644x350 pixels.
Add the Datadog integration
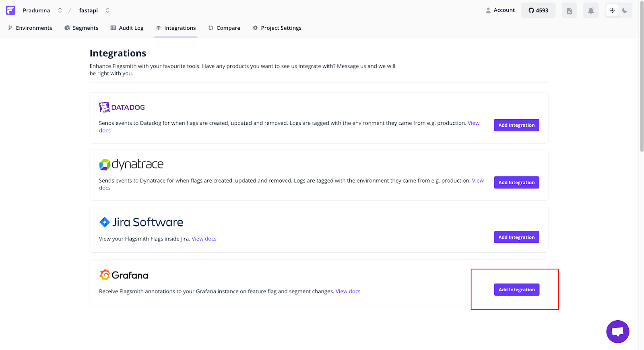point(516,125)
